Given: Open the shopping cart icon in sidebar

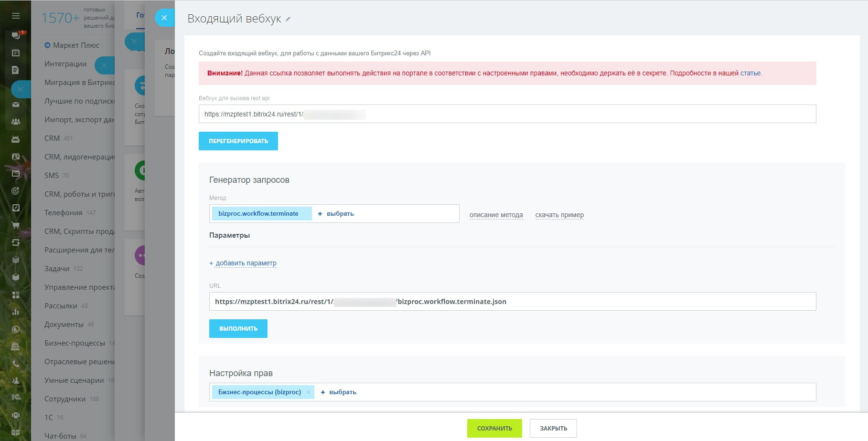Looking at the screenshot, I should [16, 225].
